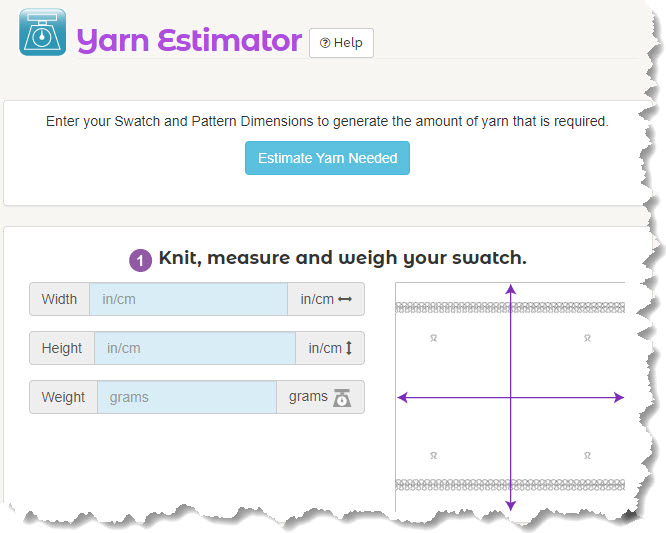Click the Yarn Estimator scale logo icon
Screen dimensions: 666x533
point(43,32)
